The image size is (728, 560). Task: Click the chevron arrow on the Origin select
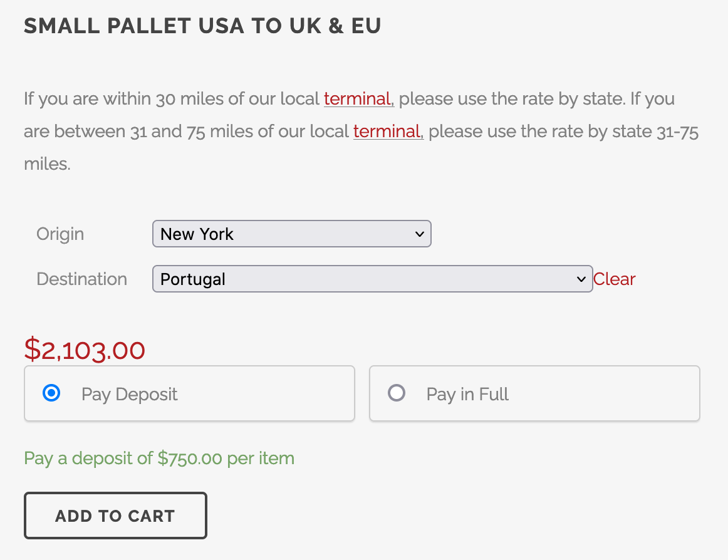point(420,234)
